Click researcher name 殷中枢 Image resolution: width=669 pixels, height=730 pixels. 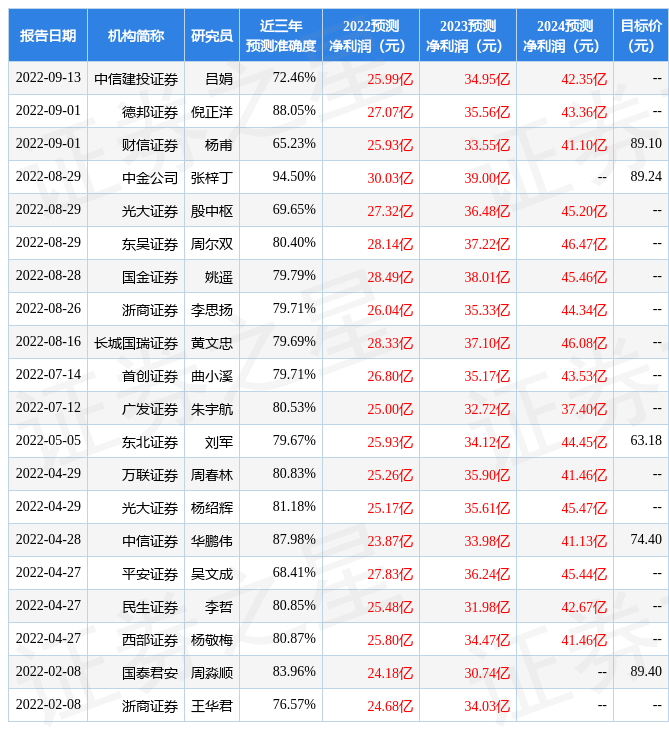pyautogui.click(x=212, y=211)
